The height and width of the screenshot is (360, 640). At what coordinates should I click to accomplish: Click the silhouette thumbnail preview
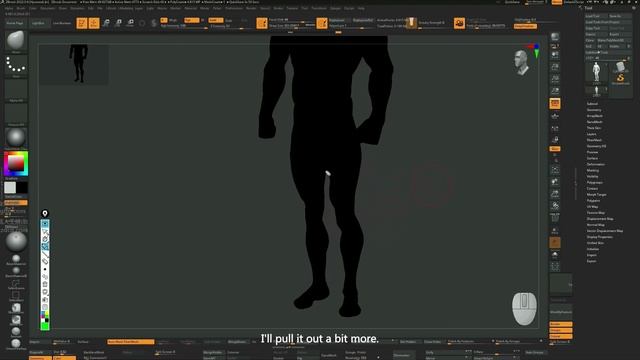74,64
